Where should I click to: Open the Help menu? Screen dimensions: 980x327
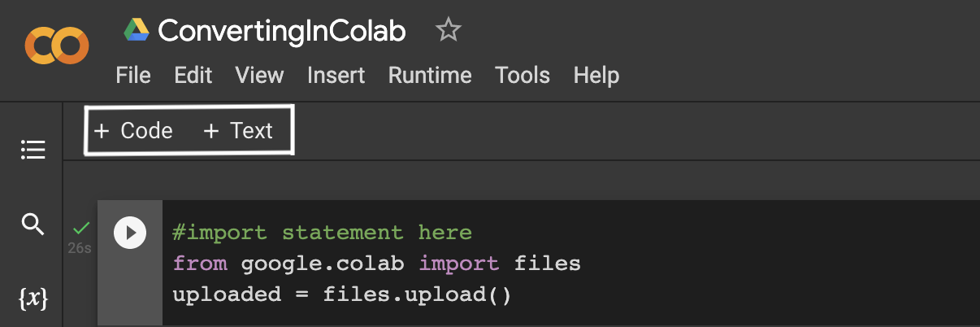[596, 76]
